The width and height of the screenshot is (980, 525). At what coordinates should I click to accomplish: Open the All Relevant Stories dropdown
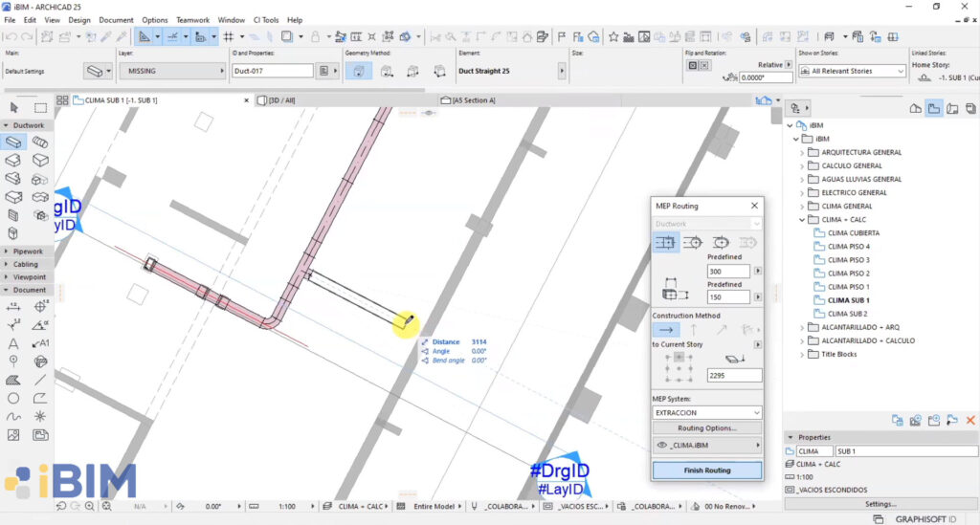pyautogui.click(x=852, y=71)
